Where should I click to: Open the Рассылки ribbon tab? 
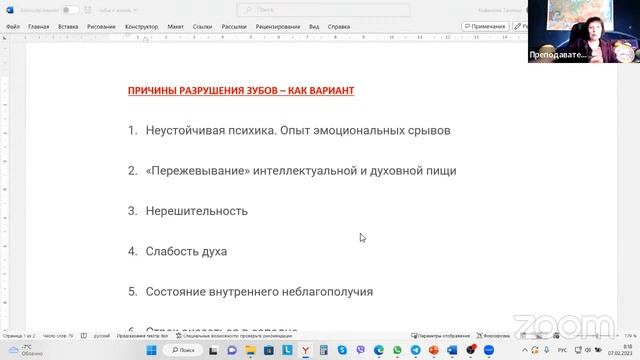(x=234, y=27)
